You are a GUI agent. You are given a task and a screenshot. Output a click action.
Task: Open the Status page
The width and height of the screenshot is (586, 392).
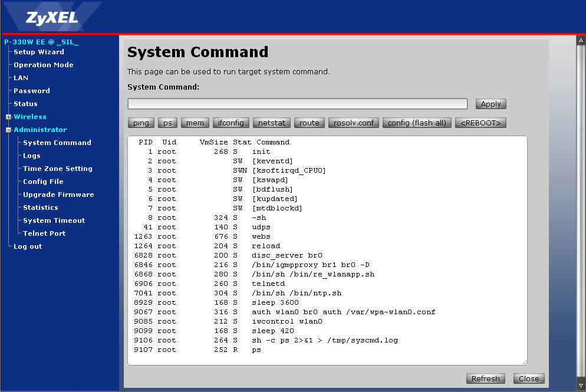pos(25,104)
